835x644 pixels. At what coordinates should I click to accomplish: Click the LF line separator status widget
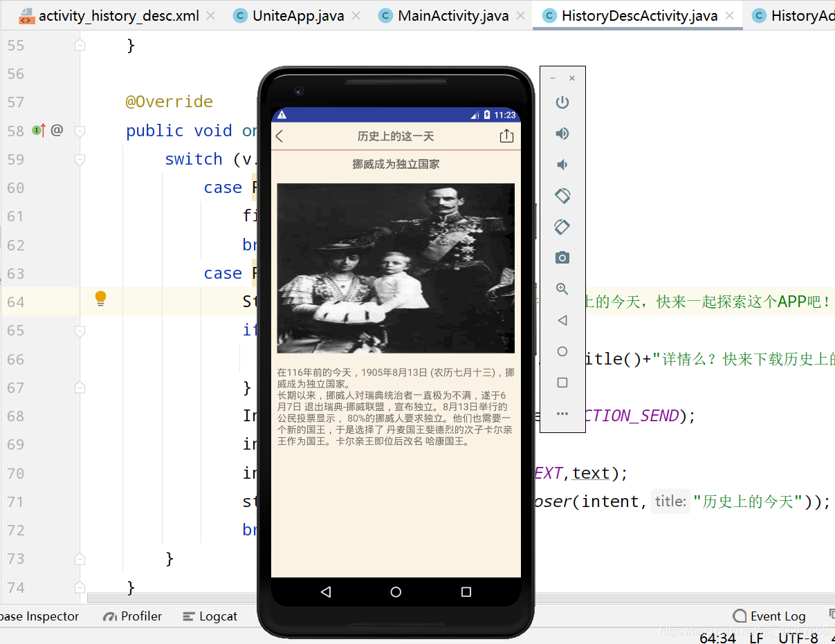tap(756, 638)
